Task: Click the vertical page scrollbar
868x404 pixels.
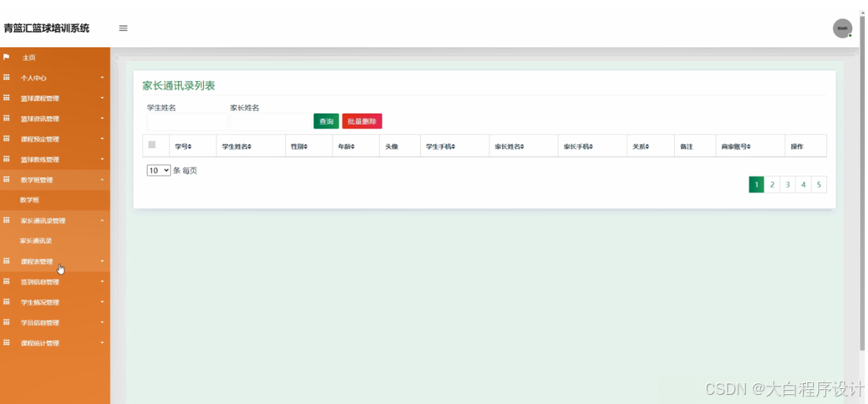Action: click(x=862, y=183)
